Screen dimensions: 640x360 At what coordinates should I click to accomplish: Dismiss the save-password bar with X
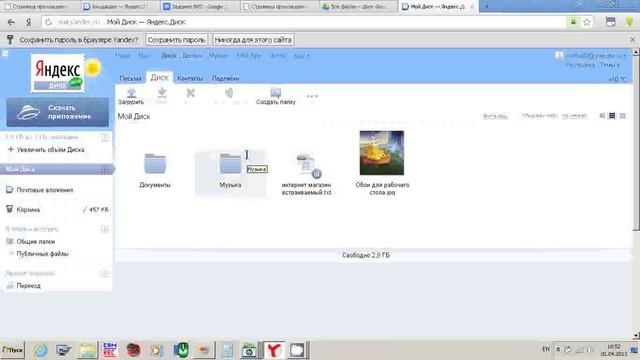(x=633, y=40)
